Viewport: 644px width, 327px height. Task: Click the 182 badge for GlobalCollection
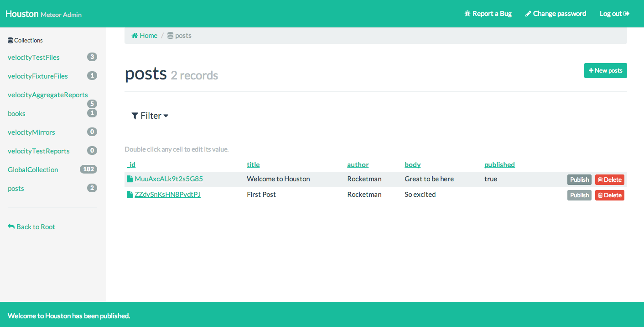click(x=88, y=169)
